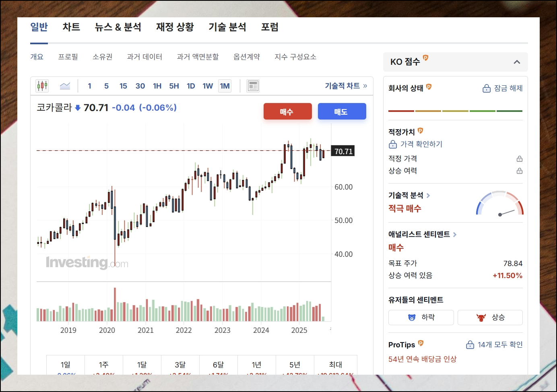Select 30-minute chart interval
557x392 pixels.
coord(140,86)
